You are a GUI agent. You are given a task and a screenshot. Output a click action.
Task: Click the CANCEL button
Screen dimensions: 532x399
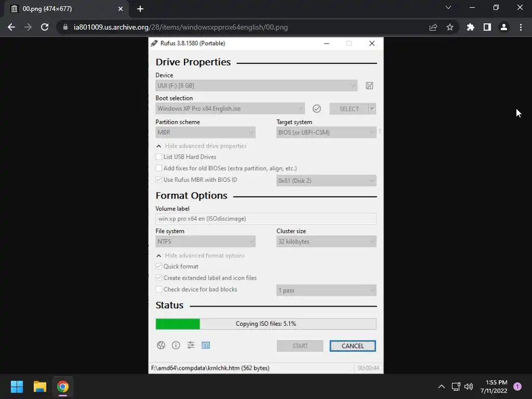click(x=353, y=345)
